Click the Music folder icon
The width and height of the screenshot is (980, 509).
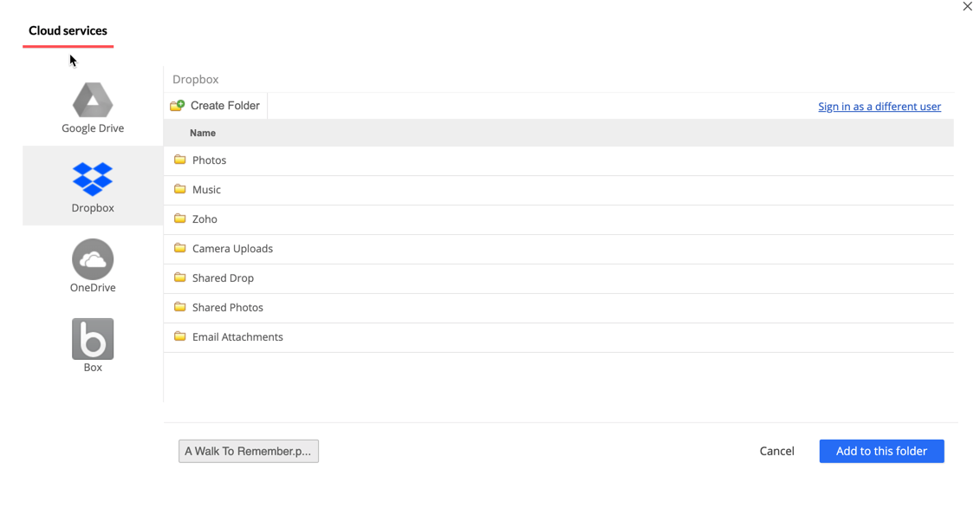point(180,190)
